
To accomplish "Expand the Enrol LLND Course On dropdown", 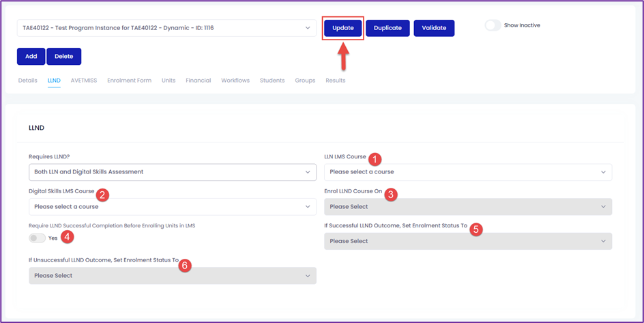I will click(468, 207).
